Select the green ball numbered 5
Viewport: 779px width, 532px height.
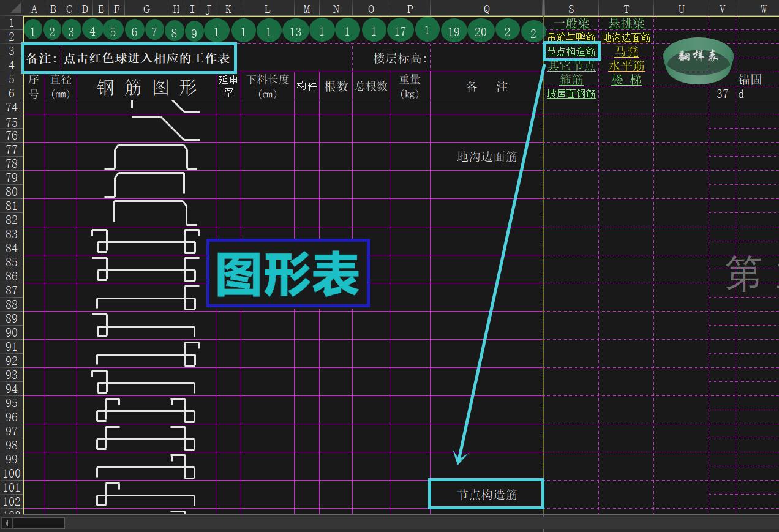pyautogui.click(x=113, y=30)
